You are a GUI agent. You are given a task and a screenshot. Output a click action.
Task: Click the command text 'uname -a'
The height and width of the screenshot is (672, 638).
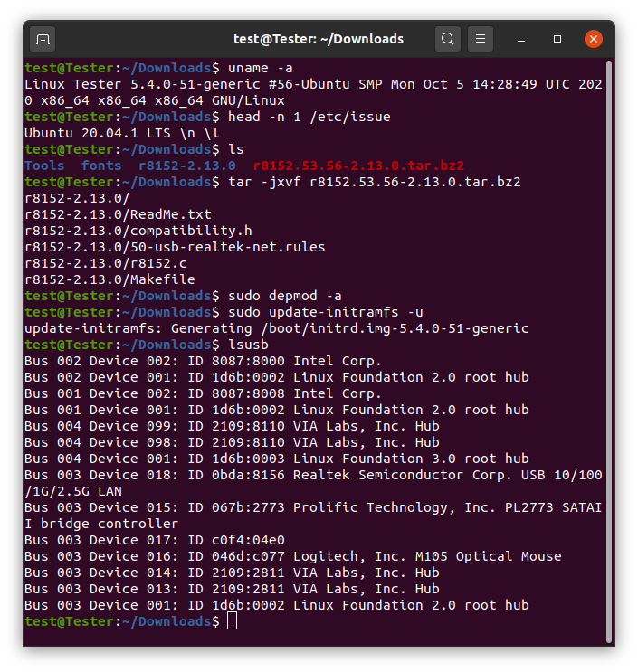(261, 68)
